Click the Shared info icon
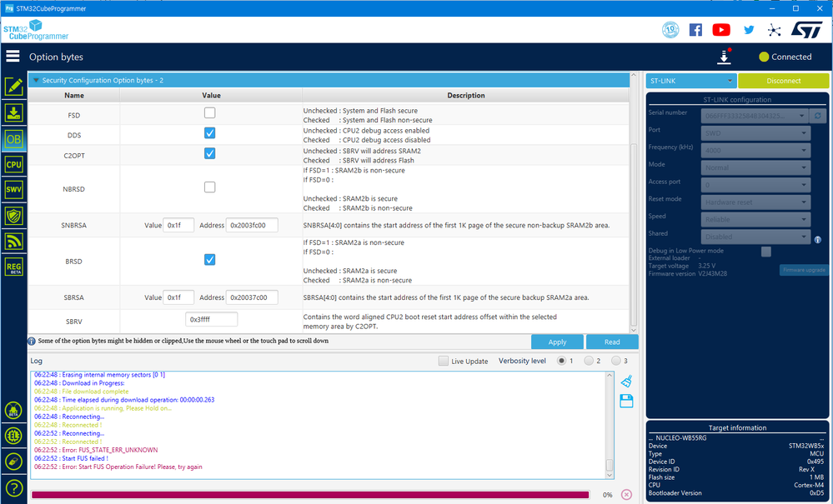The image size is (833, 504). pos(818,240)
